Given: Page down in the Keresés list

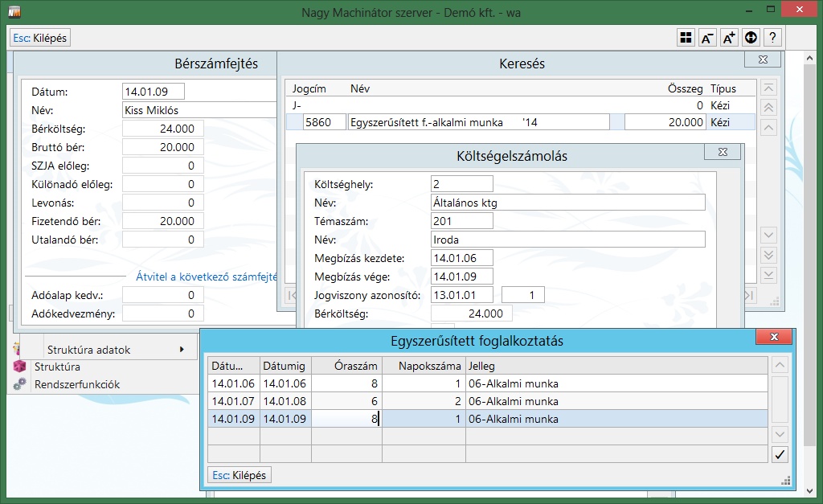Looking at the screenshot, I should click(x=769, y=256).
